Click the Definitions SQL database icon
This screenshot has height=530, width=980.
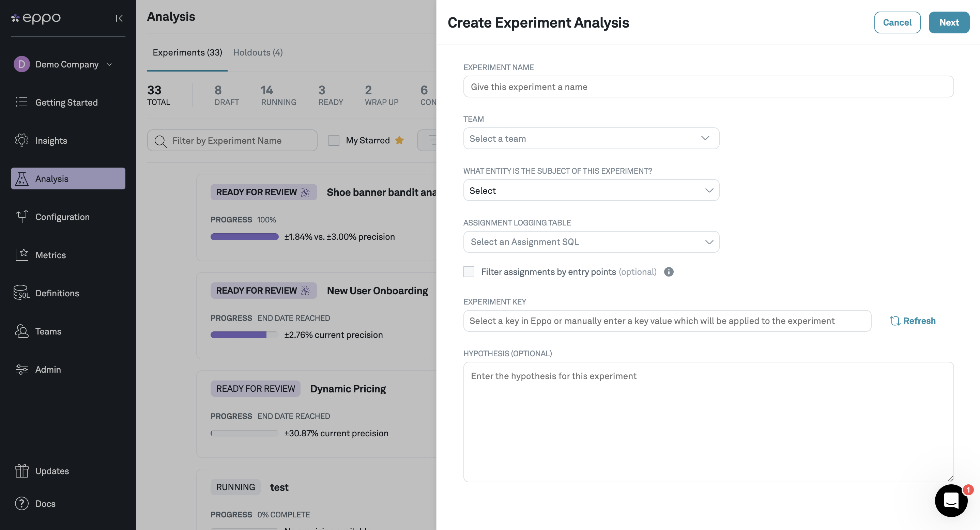[22, 293]
